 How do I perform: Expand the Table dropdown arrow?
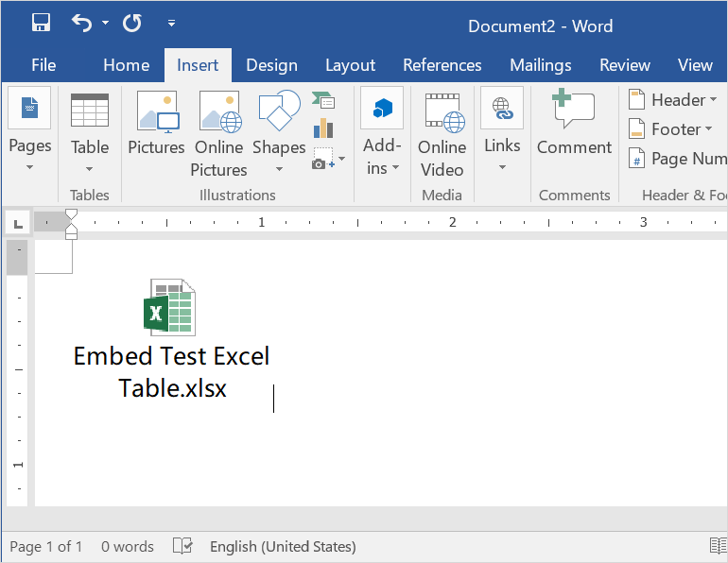pyautogui.click(x=89, y=169)
